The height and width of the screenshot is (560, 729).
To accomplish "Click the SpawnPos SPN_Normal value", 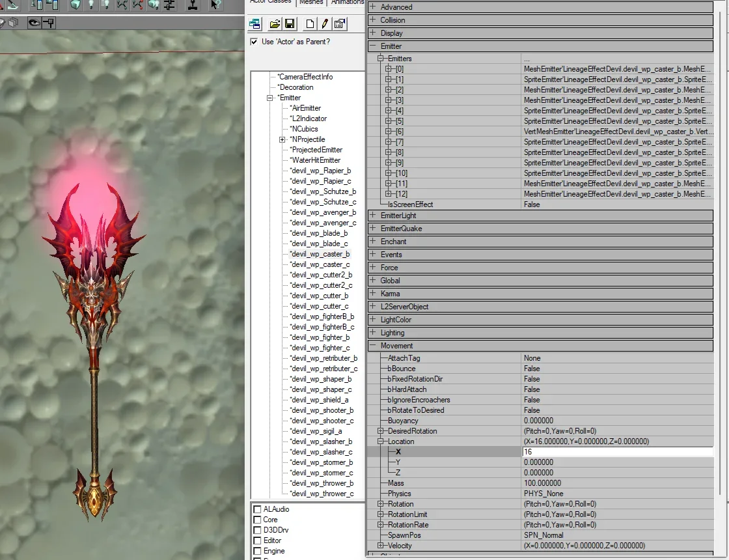I will [543, 535].
